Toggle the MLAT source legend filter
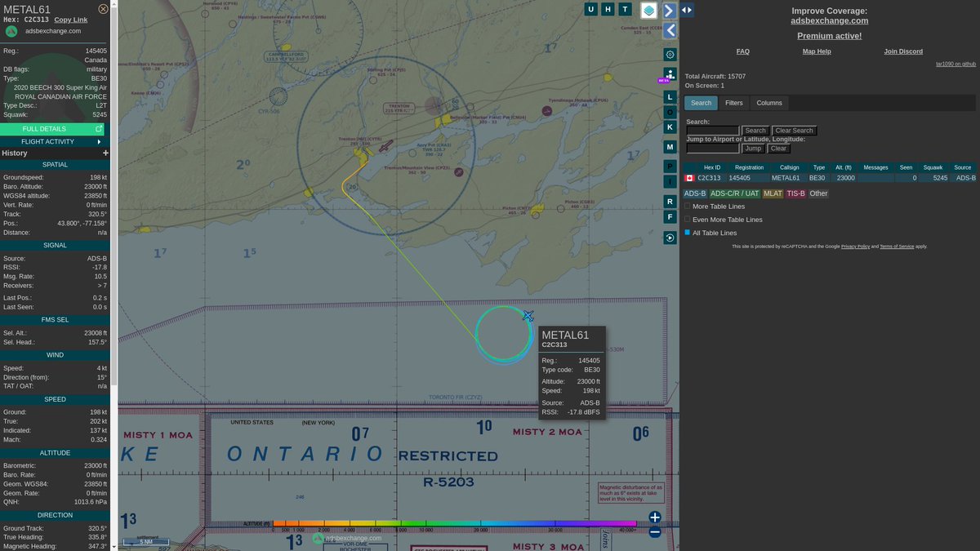Viewport: 980px width, 551px height. tap(773, 193)
